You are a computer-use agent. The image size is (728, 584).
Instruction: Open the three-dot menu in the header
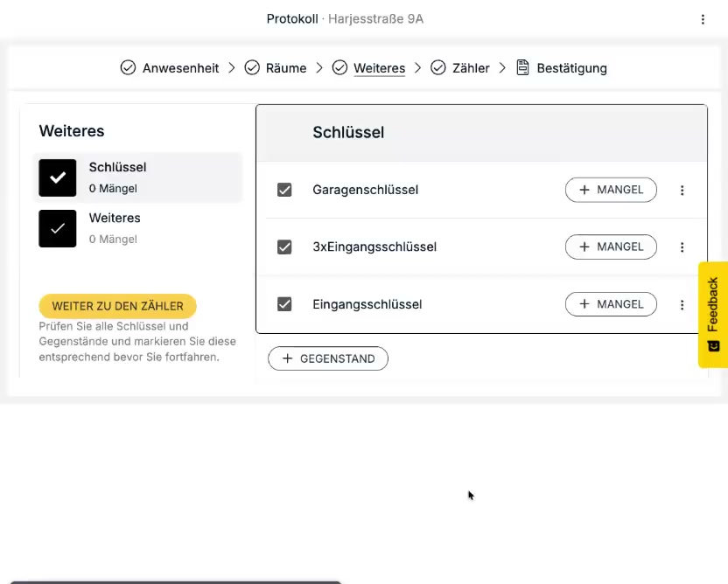703,19
